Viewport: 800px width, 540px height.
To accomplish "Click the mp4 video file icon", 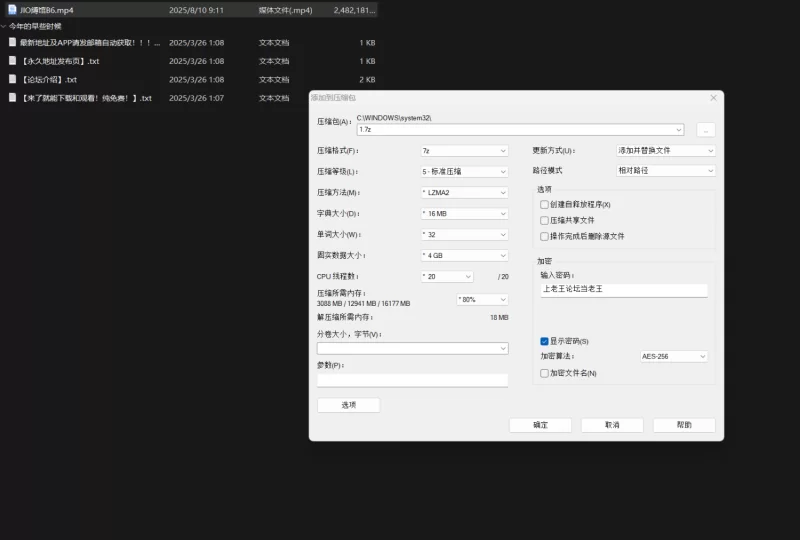I will (x=12, y=10).
